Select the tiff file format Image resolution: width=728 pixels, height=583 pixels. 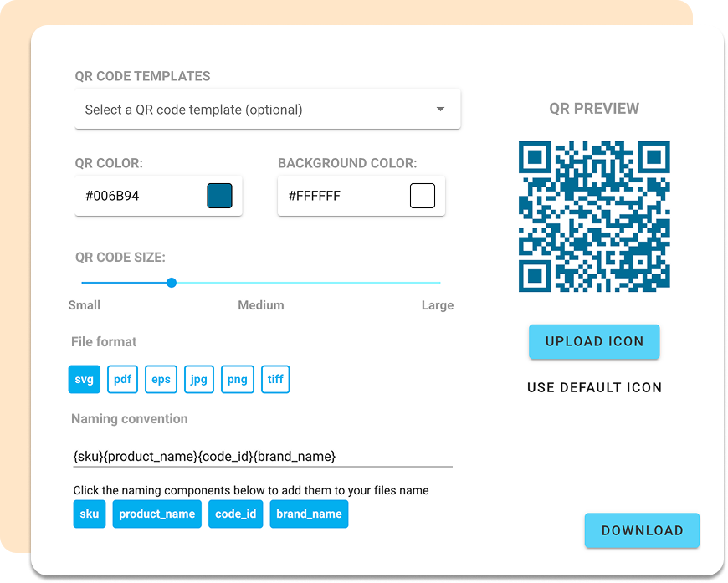(275, 379)
